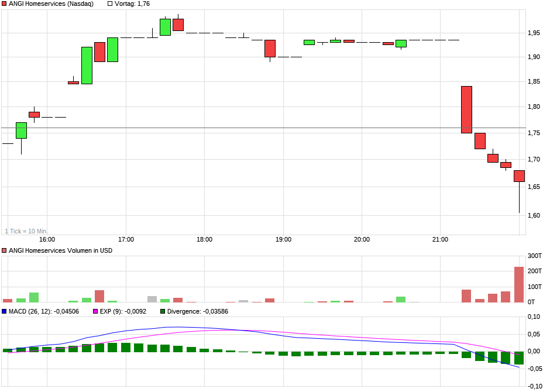Screen dimensions: 550x392
Task: Click the red ANGI Homeservices legend square
Action: (x=4, y=4)
